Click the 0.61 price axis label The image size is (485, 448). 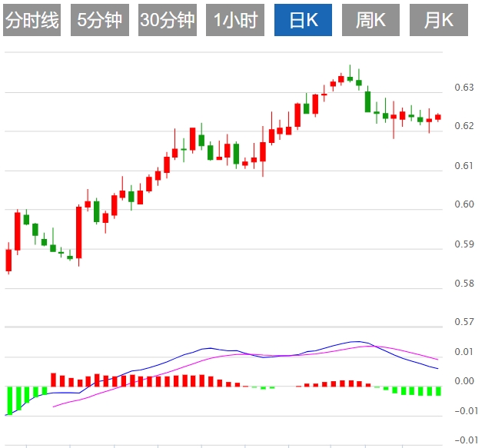(x=464, y=166)
